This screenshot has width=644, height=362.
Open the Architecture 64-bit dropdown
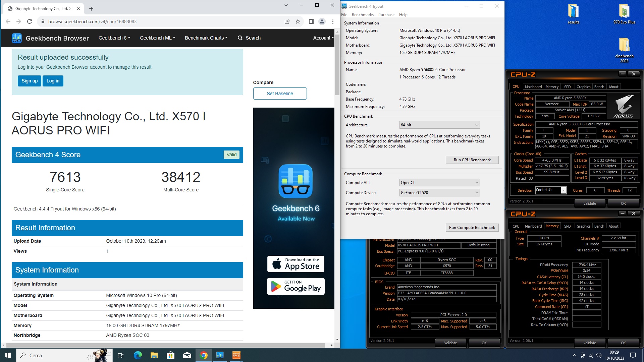(x=439, y=125)
